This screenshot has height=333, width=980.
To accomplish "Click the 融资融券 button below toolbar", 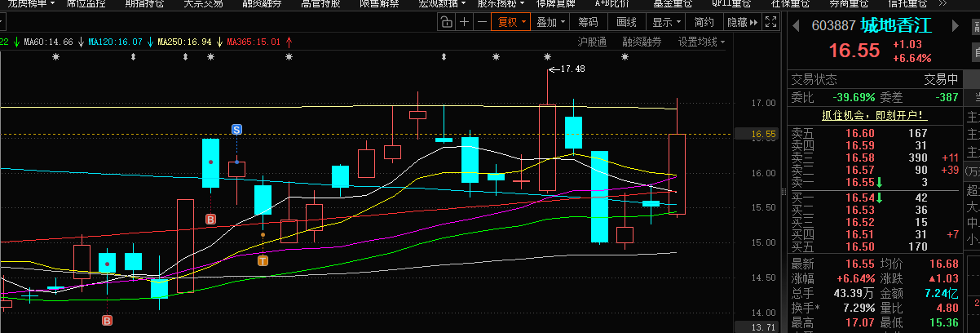I will click(642, 42).
